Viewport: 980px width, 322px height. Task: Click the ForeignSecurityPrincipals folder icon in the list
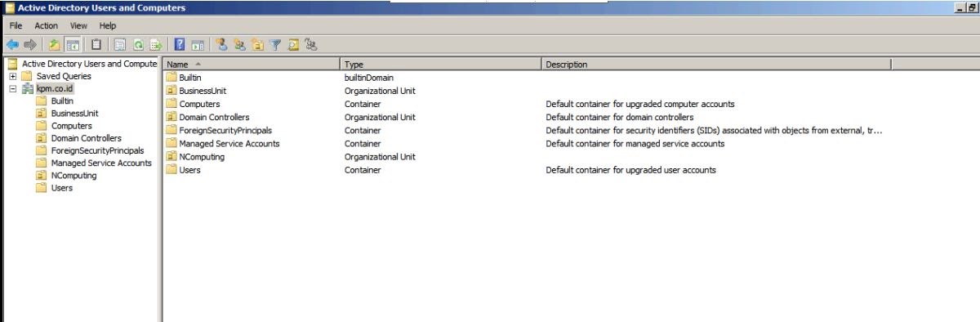[x=171, y=130]
